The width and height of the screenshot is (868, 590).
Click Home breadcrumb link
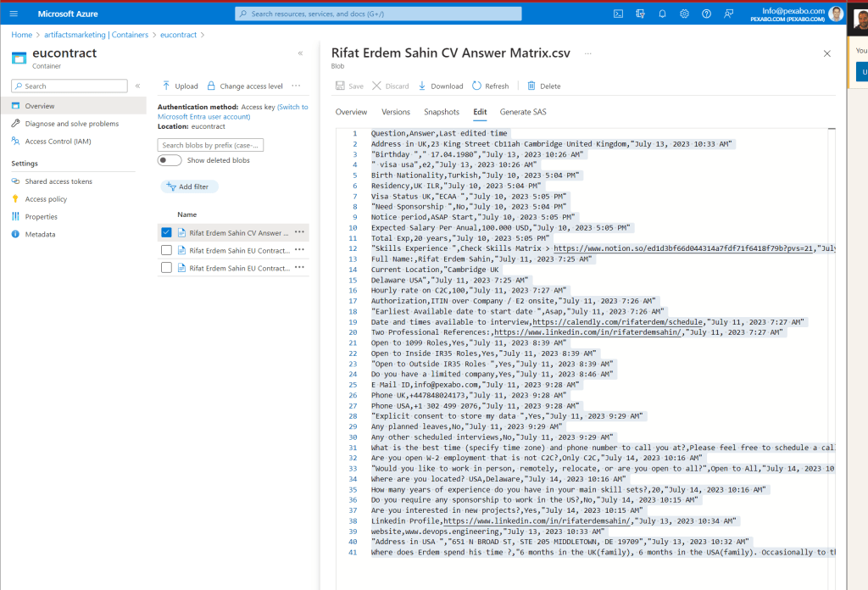click(21, 34)
